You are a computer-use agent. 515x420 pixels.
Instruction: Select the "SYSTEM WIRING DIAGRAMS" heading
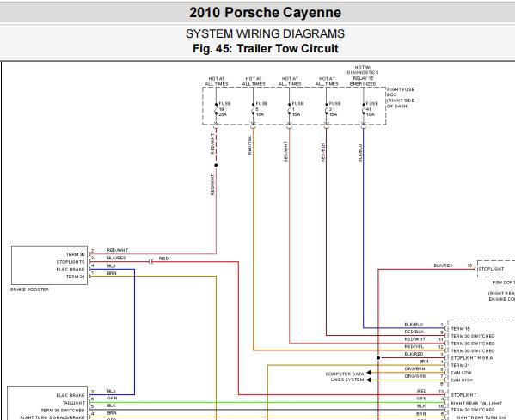pyautogui.click(x=265, y=33)
